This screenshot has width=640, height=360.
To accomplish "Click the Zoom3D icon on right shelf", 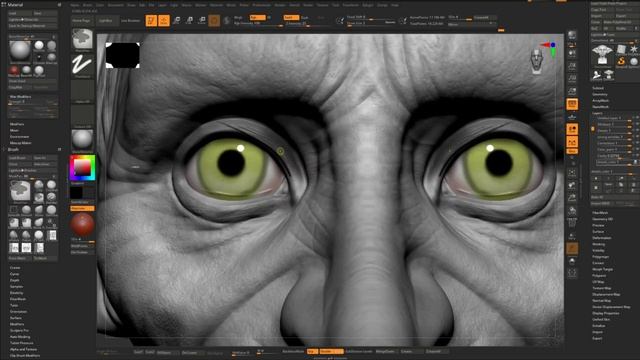I will click(x=572, y=198).
